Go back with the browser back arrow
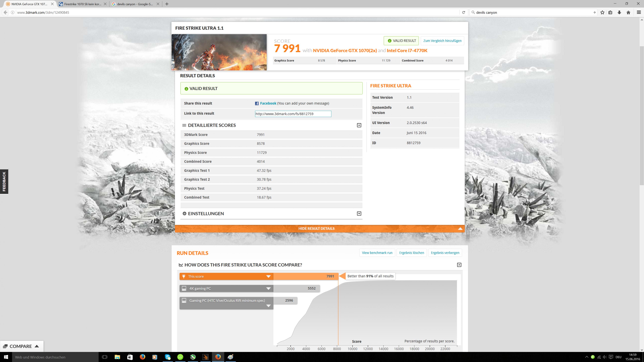The width and height of the screenshot is (644, 362). pyautogui.click(x=6, y=12)
